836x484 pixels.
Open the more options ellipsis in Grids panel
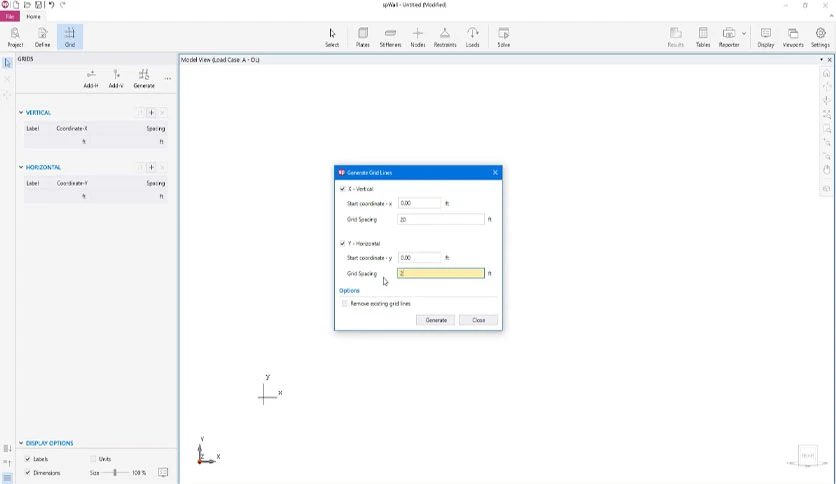click(168, 78)
